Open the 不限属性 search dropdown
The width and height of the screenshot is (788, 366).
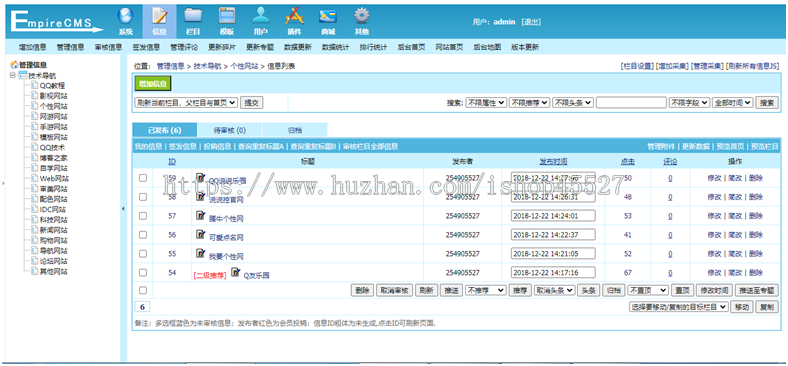tap(486, 103)
